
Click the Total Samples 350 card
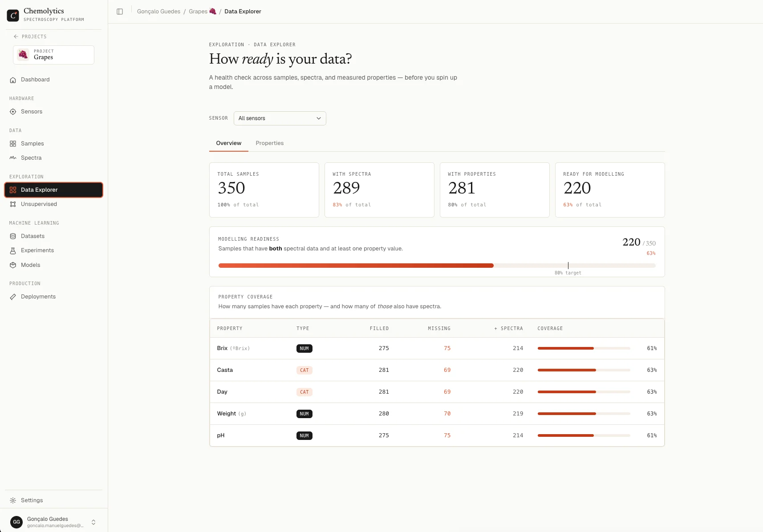[264, 190]
